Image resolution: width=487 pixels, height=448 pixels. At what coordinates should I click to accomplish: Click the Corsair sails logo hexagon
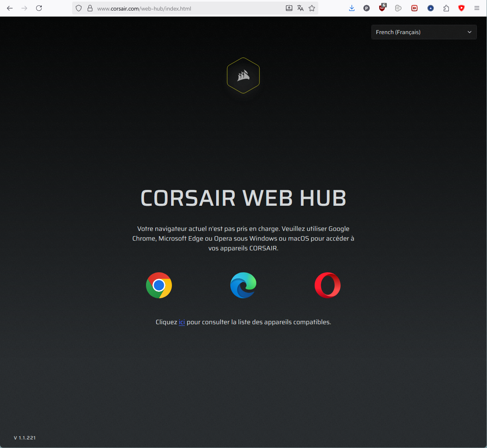pyautogui.click(x=243, y=75)
